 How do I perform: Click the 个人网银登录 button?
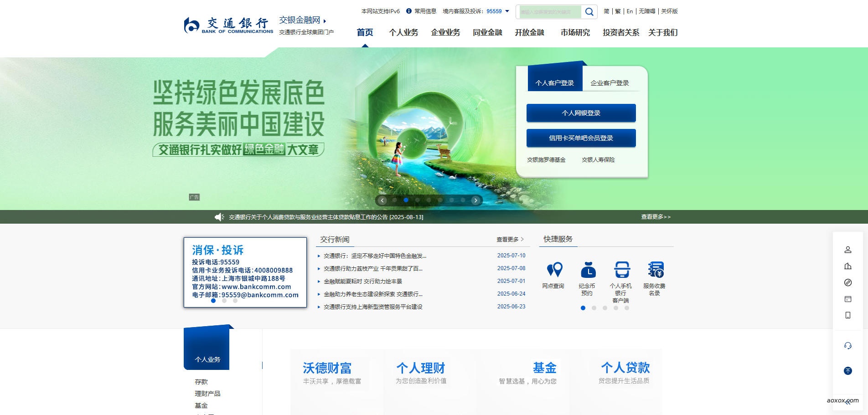581,113
